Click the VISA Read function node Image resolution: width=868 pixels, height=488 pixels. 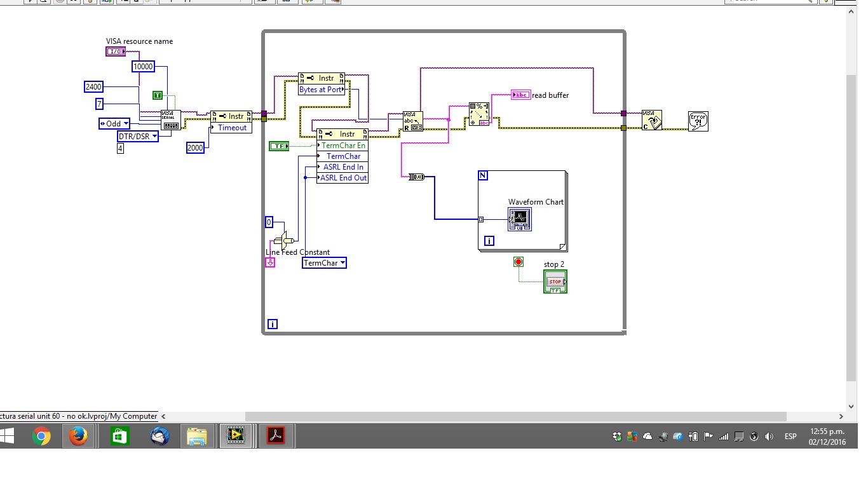(x=413, y=121)
